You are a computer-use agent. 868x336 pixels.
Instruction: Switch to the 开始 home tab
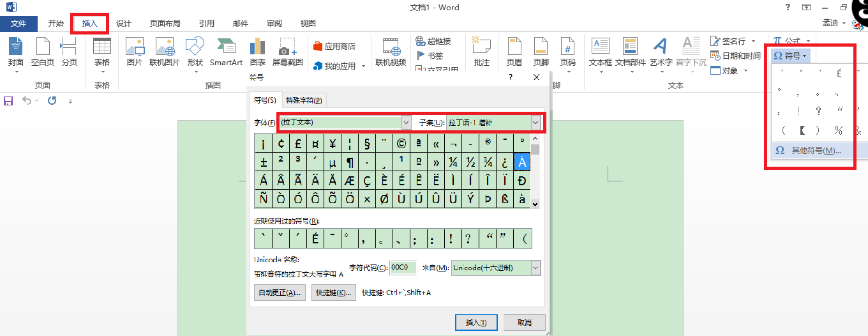point(56,24)
